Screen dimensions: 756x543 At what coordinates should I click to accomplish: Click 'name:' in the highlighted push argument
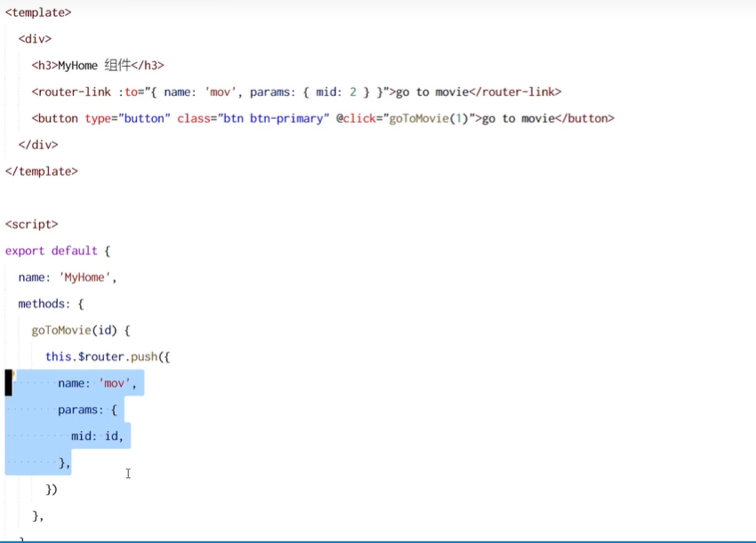coord(74,384)
